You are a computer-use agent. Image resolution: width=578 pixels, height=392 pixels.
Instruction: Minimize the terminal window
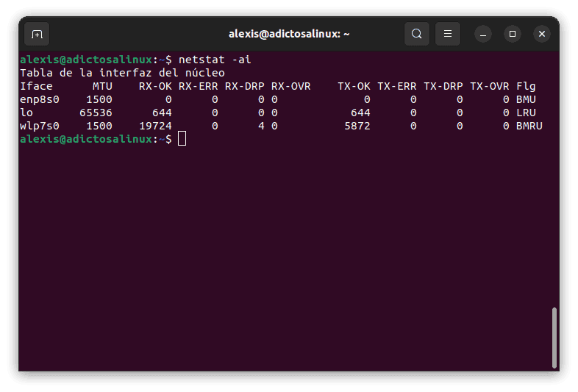point(483,34)
